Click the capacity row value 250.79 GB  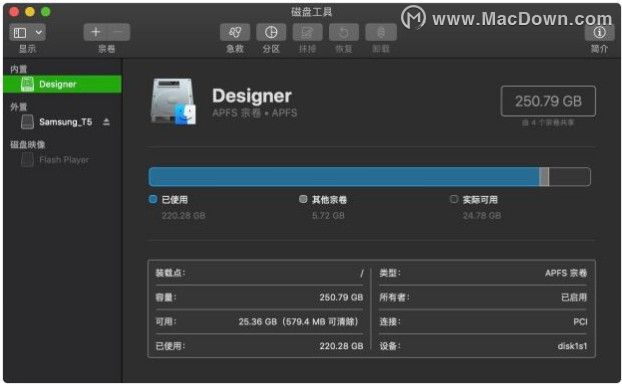pyautogui.click(x=341, y=298)
